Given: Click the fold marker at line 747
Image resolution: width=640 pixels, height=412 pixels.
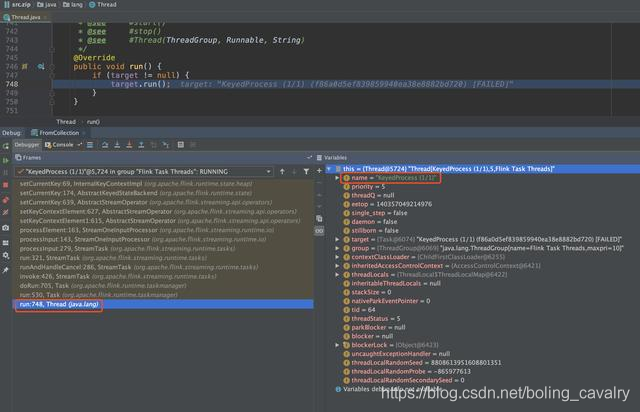Looking at the screenshot, I should tap(52, 75).
